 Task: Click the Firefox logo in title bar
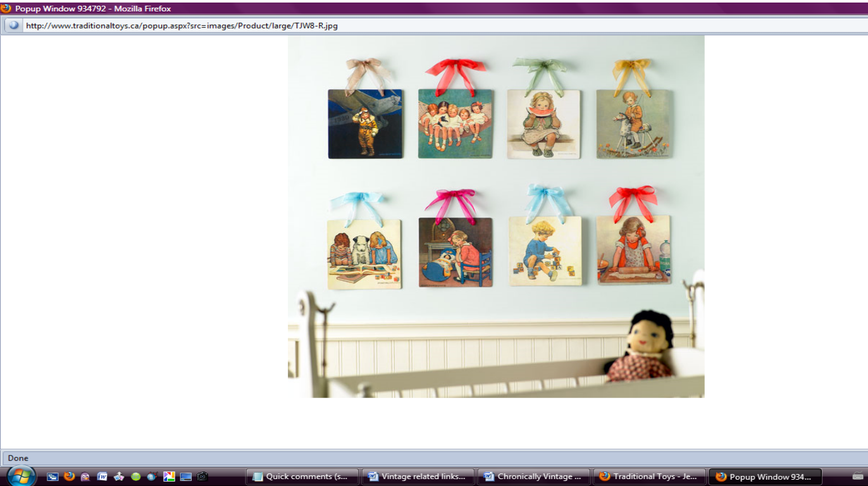[x=6, y=9]
